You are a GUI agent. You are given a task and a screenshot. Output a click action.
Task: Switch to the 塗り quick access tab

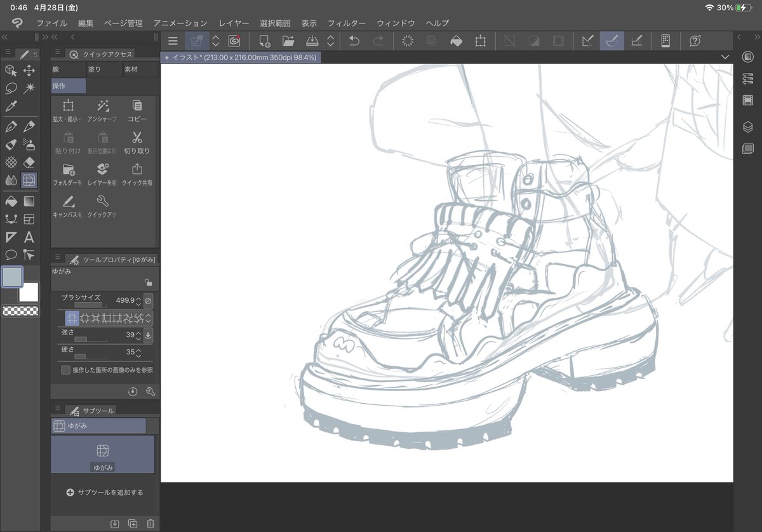point(104,69)
